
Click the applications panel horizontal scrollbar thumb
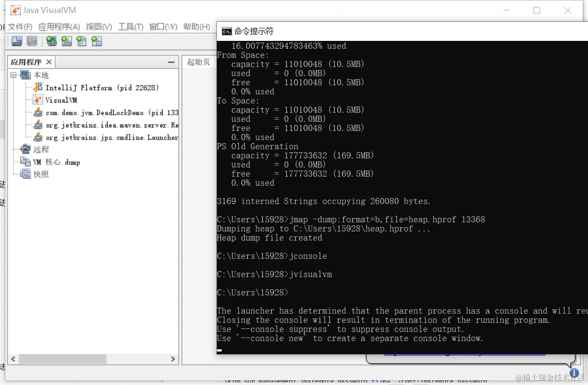pos(63,359)
